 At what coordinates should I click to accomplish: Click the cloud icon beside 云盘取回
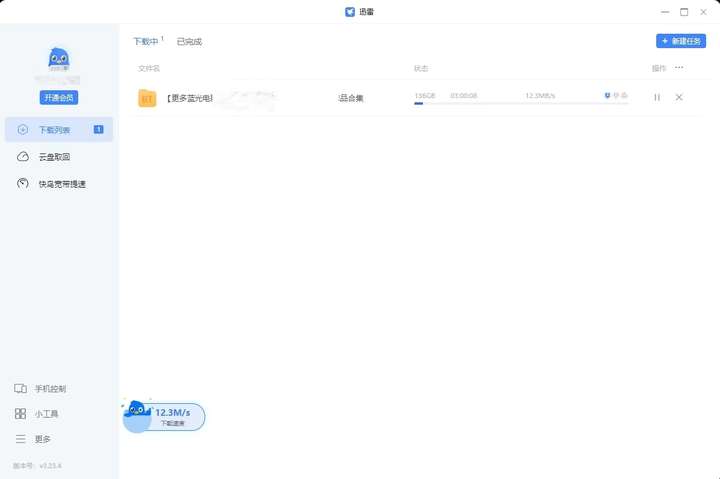(x=22, y=157)
